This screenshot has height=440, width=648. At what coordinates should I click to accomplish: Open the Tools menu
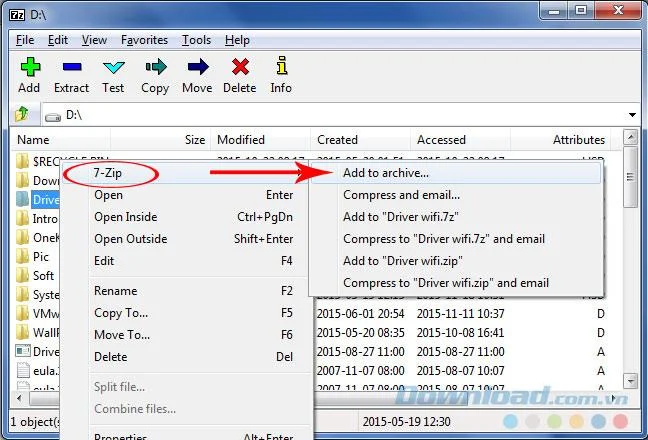click(196, 40)
